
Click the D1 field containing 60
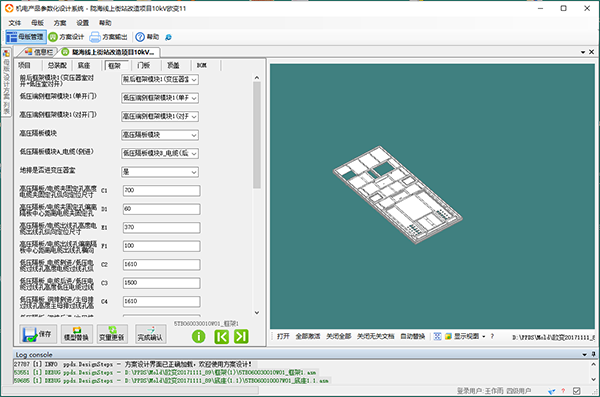tap(161, 209)
